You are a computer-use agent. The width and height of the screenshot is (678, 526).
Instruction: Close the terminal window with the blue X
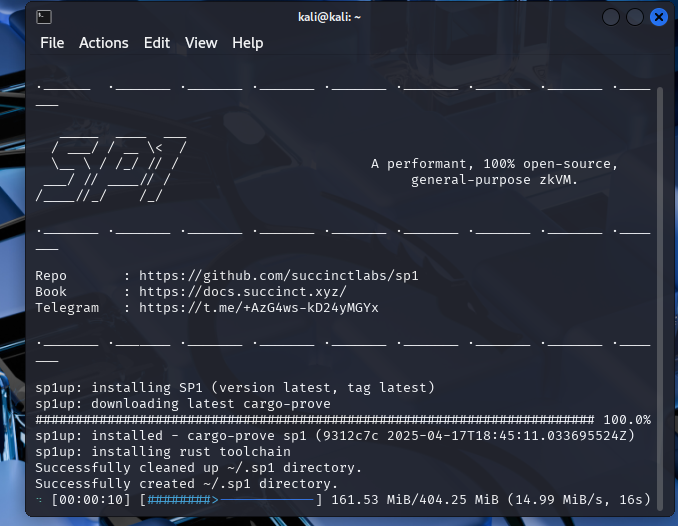click(659, 17)
